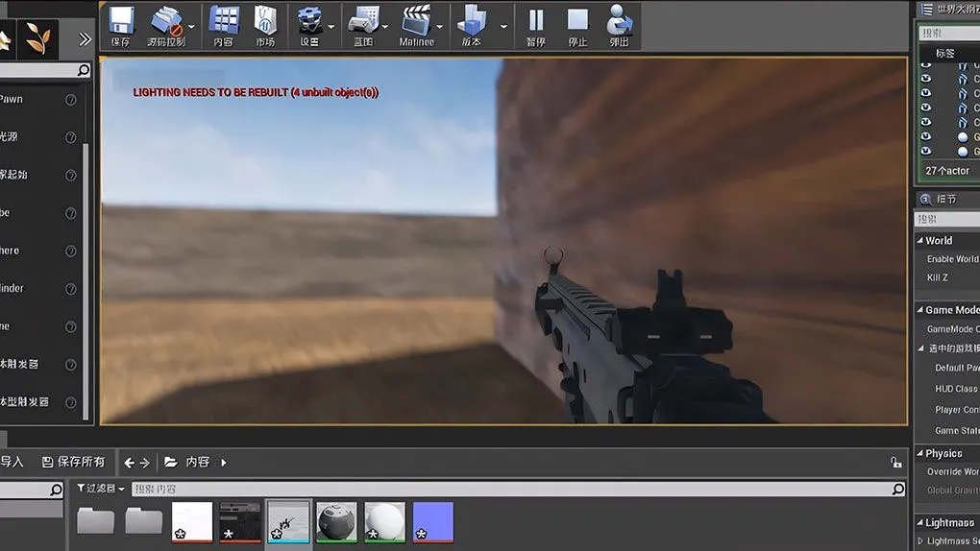Click help icon beside 'be' cube row
Viewport: 980px width, 551px height.
point(71,213)
